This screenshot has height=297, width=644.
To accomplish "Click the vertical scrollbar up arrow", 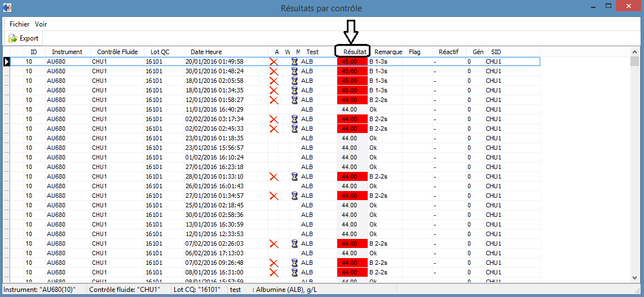I will click(x=635, y=51).
